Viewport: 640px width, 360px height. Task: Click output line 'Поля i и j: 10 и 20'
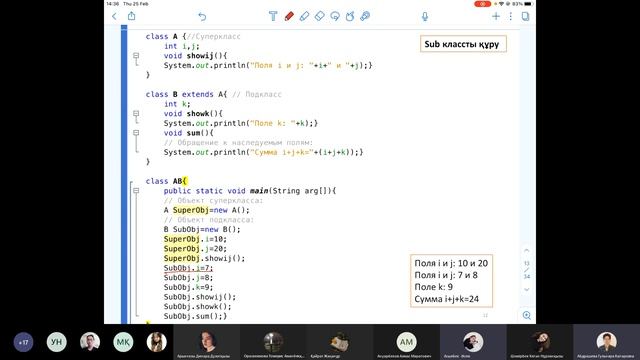coord(451,263)
